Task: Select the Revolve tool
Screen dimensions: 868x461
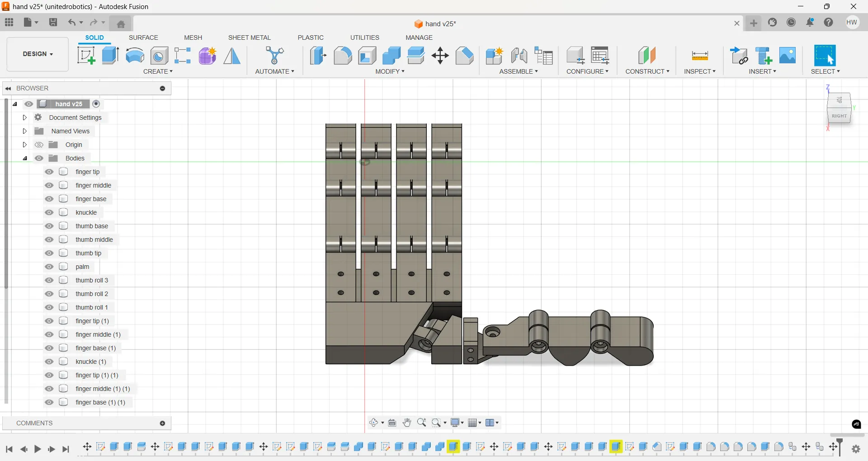Action: [x=135, y=55]
